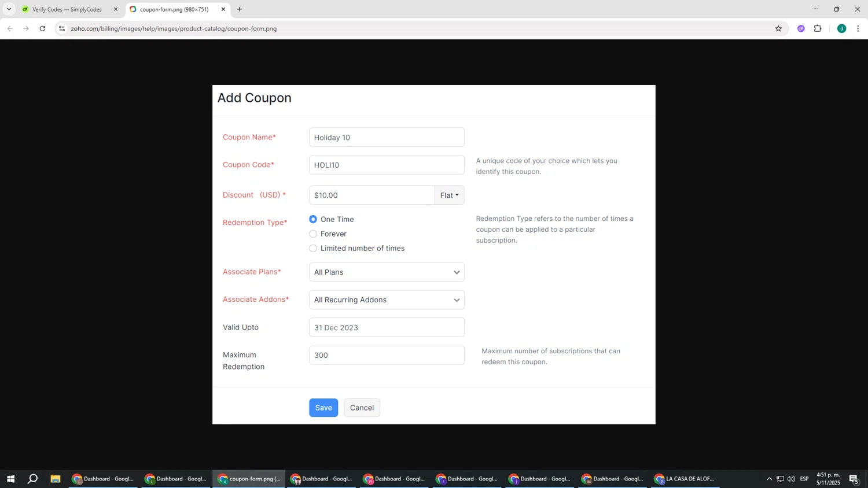Screen dimensions: 868x488
Task: Expand the Associate Plans All Plans dropdown
Action: [x=387, y=272]
